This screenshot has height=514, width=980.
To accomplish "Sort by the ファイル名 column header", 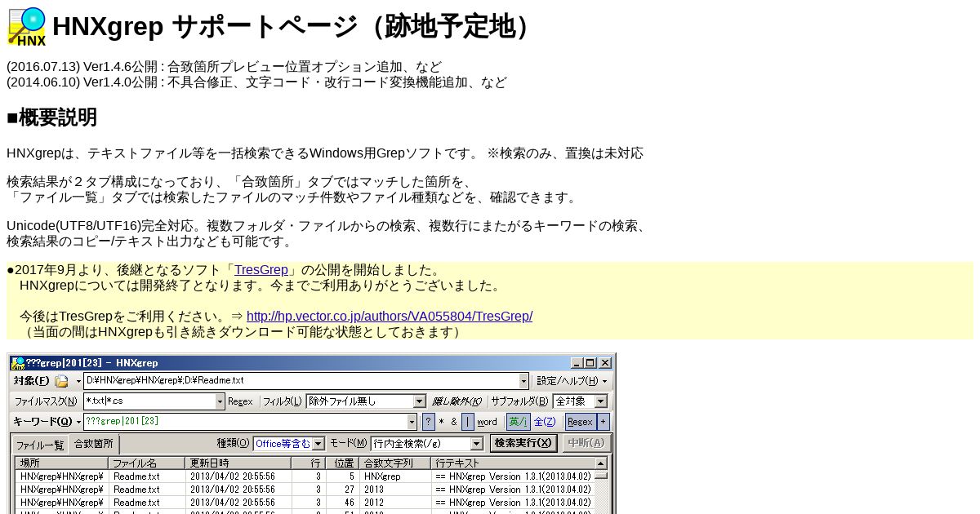I will click(x=146, y=463).
